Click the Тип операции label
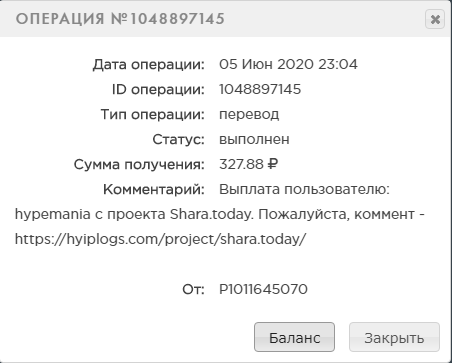Image resolution: width=452 pixels, height=363 pixels. (x=152, y=115)
